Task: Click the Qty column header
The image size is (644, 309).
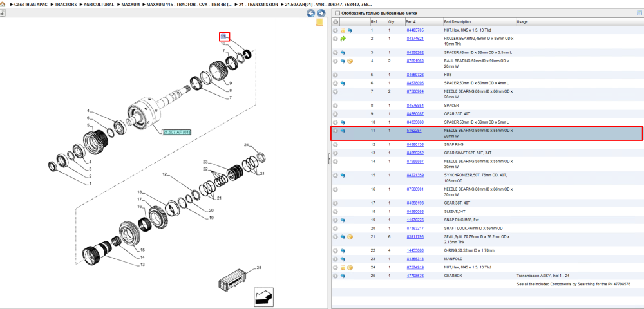Action: 392,22
